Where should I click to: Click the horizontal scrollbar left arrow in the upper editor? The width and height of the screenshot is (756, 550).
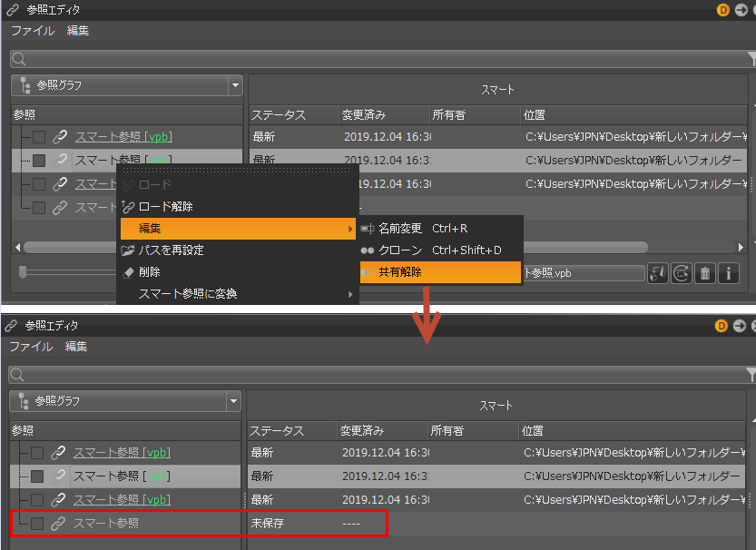[18, 247]
